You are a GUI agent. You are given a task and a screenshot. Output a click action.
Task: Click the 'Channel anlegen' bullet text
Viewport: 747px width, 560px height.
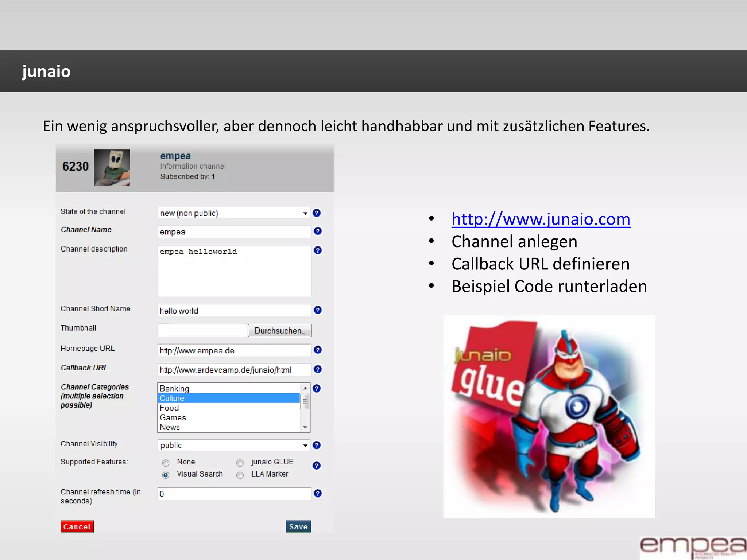pyautogui.click(x=514, y=241)
